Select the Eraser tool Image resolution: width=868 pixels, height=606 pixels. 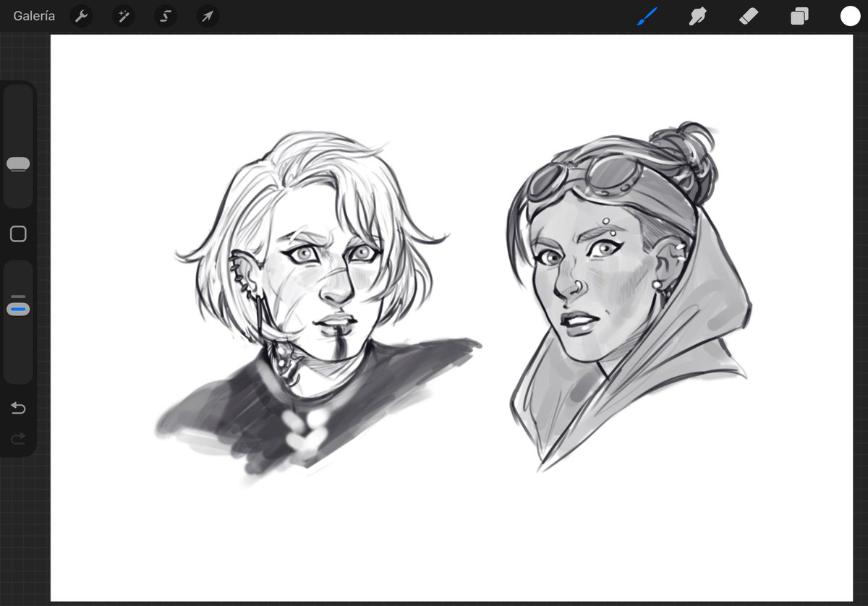(749, 16)
